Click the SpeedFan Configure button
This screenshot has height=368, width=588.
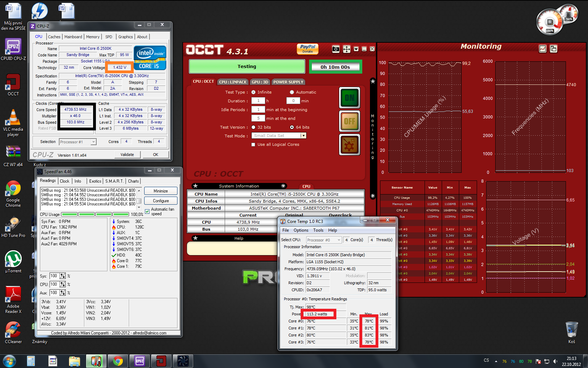(x=161, y=201)
